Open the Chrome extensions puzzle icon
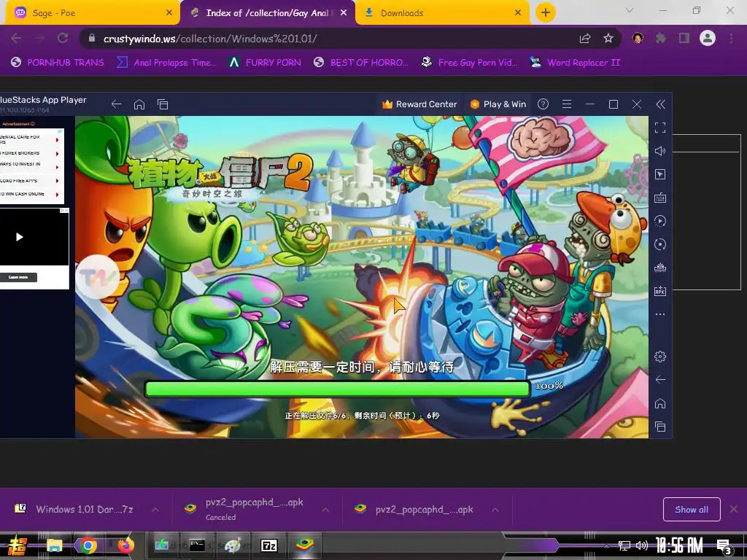 [661, 39]
